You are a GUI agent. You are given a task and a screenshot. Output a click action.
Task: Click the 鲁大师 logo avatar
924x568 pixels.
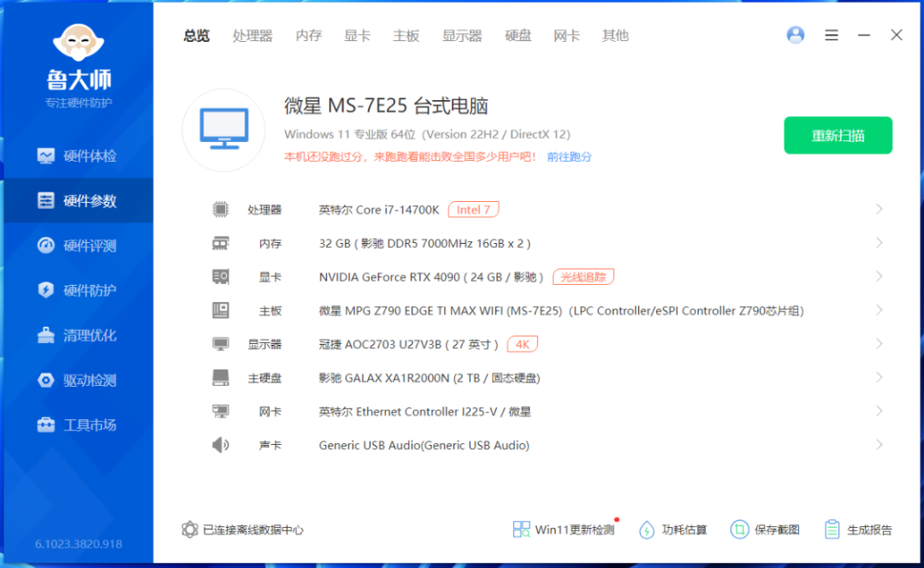click(79, 43)
